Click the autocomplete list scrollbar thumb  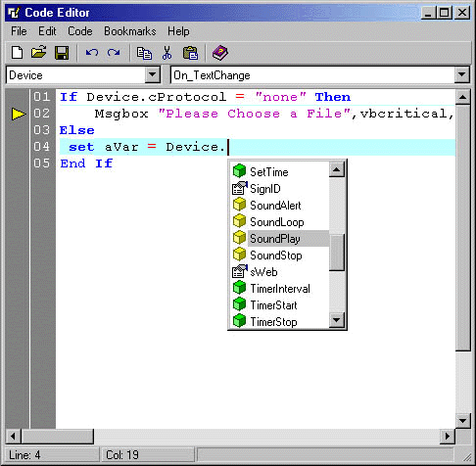337,253
